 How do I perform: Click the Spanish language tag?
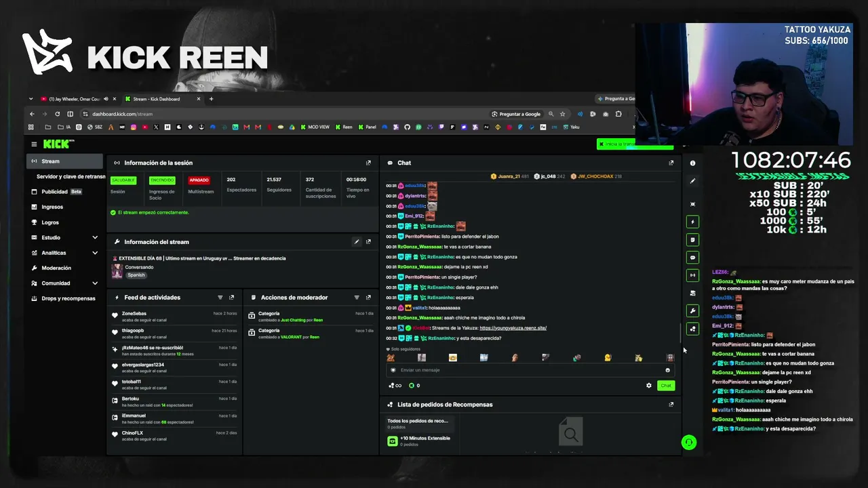(136, 275)
